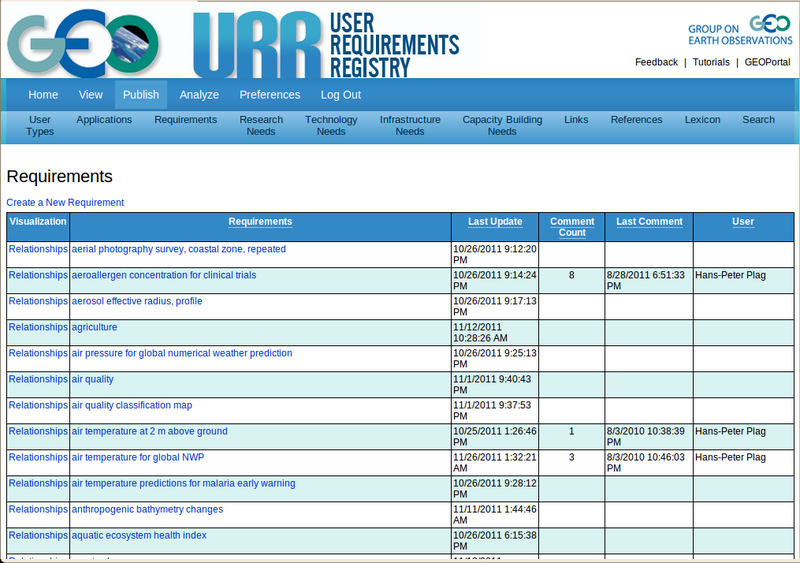Open the agriculture requirement

94,327
